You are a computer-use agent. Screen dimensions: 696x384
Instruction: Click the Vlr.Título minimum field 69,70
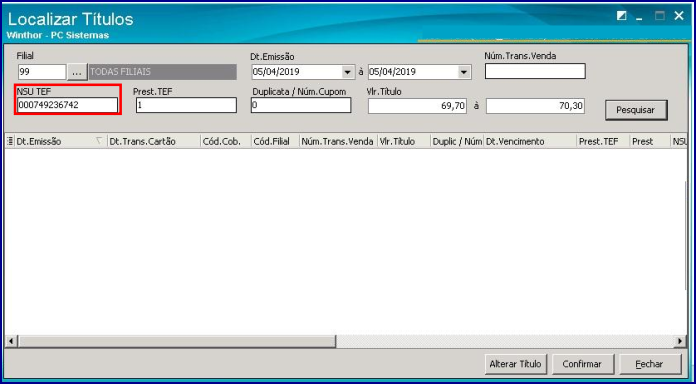click(417, 106)
